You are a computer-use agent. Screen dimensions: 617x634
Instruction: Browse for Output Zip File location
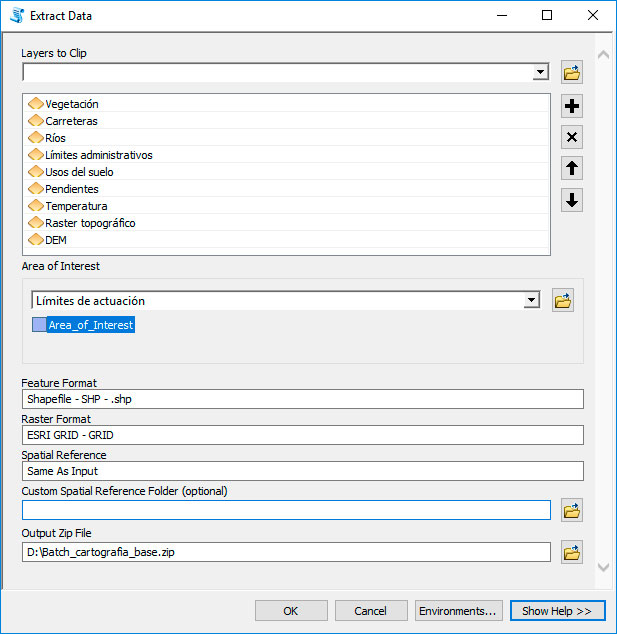point(572,552)
